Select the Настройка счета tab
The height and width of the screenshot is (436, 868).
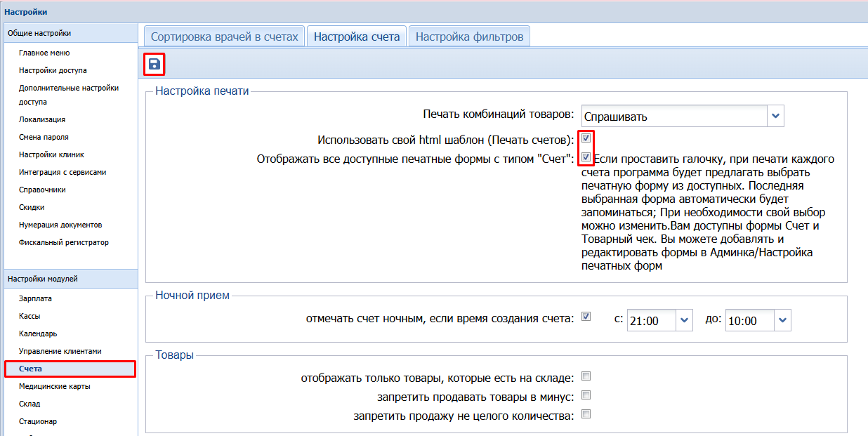point(357,37)
